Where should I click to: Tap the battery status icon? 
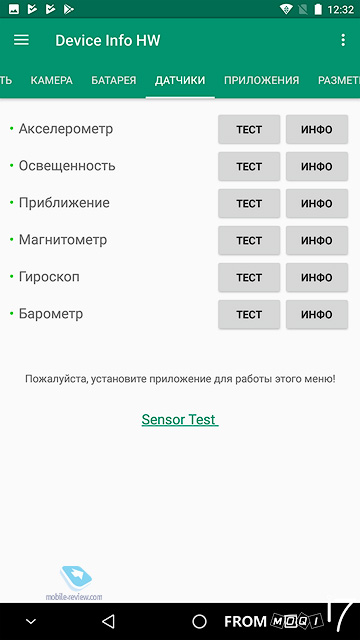coord(318,9)
